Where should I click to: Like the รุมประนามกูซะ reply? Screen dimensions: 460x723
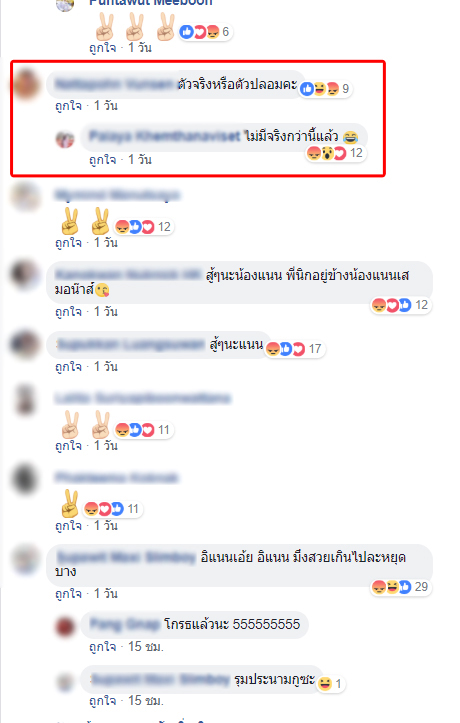(x=102, y=700)
